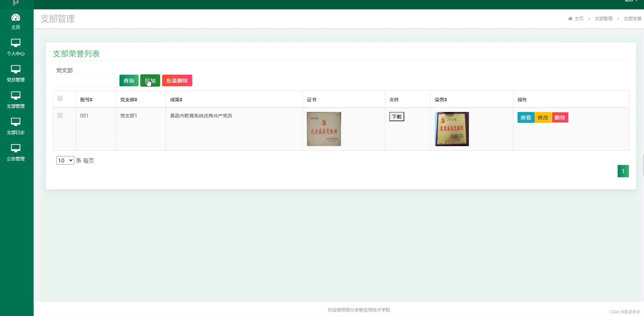Image resolution: width=644 pixels, height=316 pixels.
Task: Select the 支部管理 sidebar icon
Action: pyautogui.click(x=15, y=95)
